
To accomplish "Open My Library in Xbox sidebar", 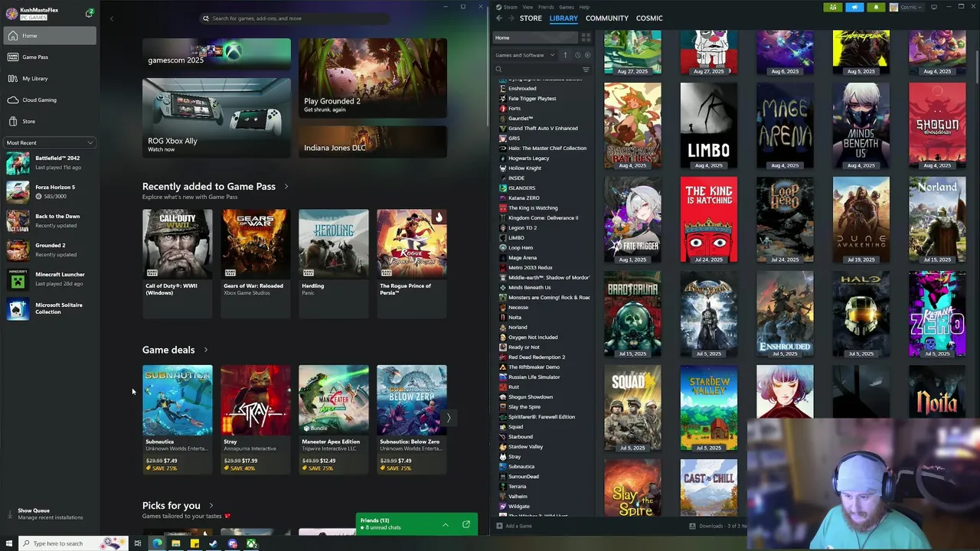I will tap(48, 78).
